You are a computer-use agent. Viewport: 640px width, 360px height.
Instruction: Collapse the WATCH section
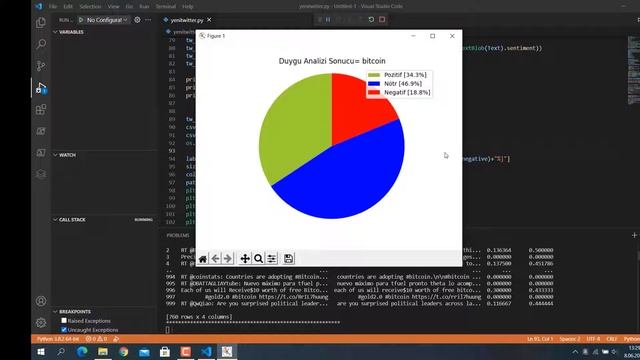[x=56, y=155]
